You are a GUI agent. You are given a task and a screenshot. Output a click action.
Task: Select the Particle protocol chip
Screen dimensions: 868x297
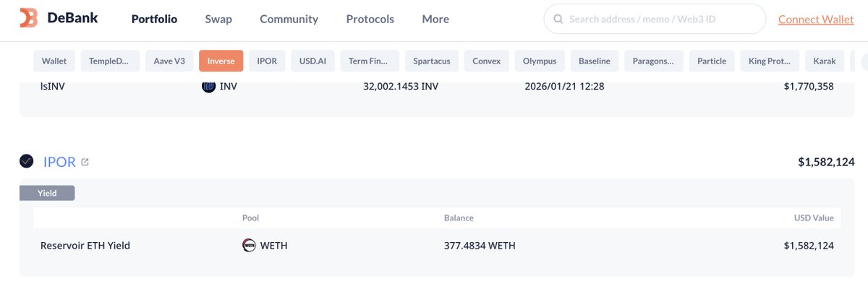pos(712,61)
